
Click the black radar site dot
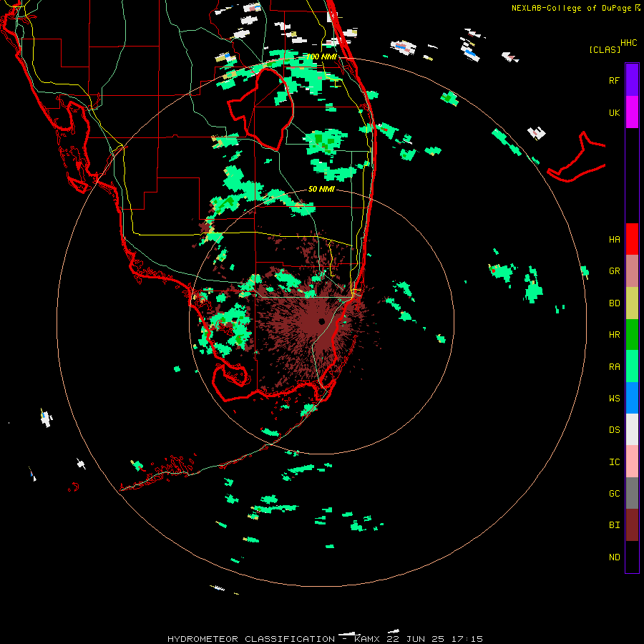(x=321, y=321)
